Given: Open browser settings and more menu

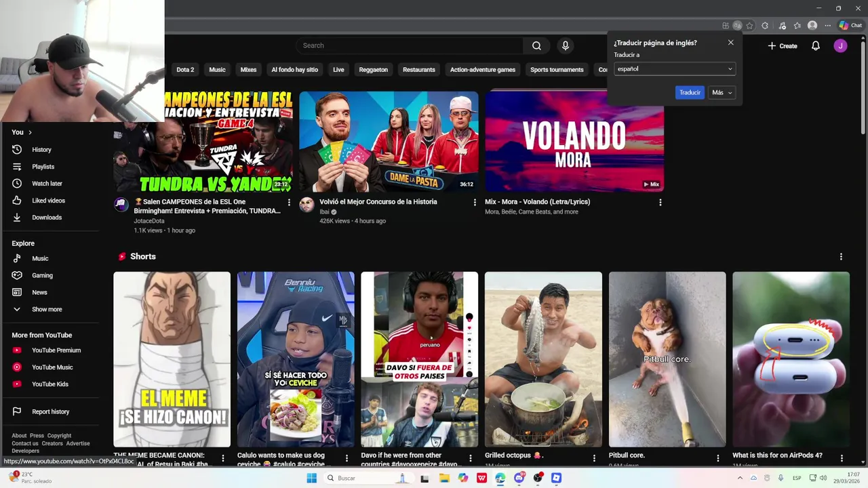Looking at the screenshot, I should click(x=827, y=26).
